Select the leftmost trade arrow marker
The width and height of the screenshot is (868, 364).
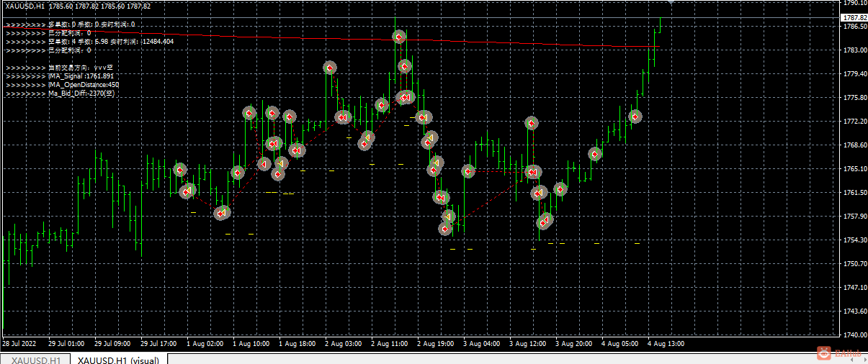(180, 170)
